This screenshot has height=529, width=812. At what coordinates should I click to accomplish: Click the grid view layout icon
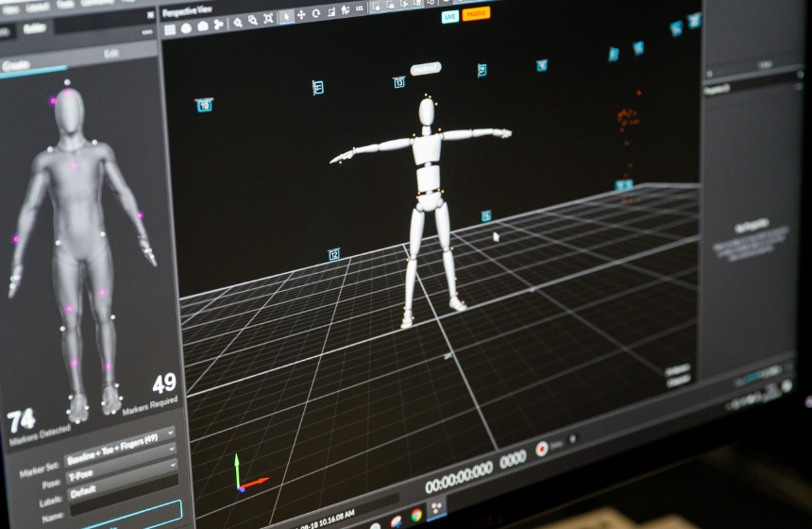pos(170,29)
